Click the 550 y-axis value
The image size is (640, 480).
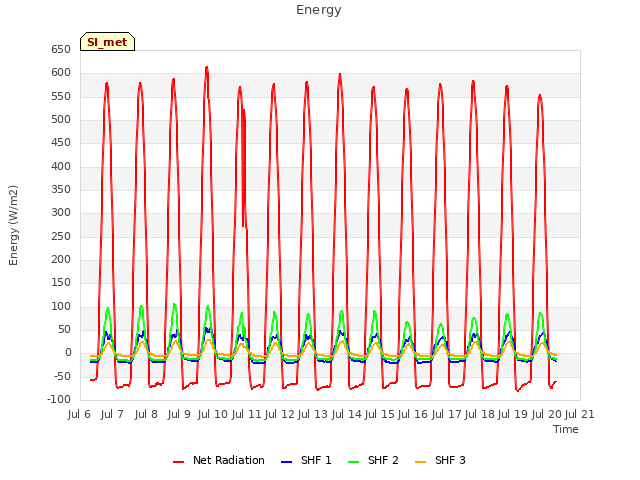coord(61,97)
